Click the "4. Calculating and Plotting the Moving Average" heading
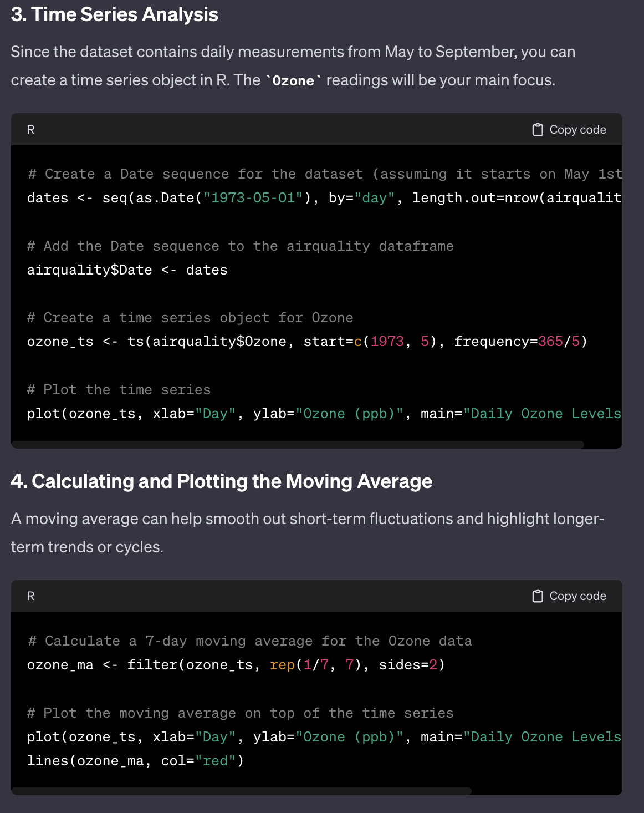 point(222,481)
